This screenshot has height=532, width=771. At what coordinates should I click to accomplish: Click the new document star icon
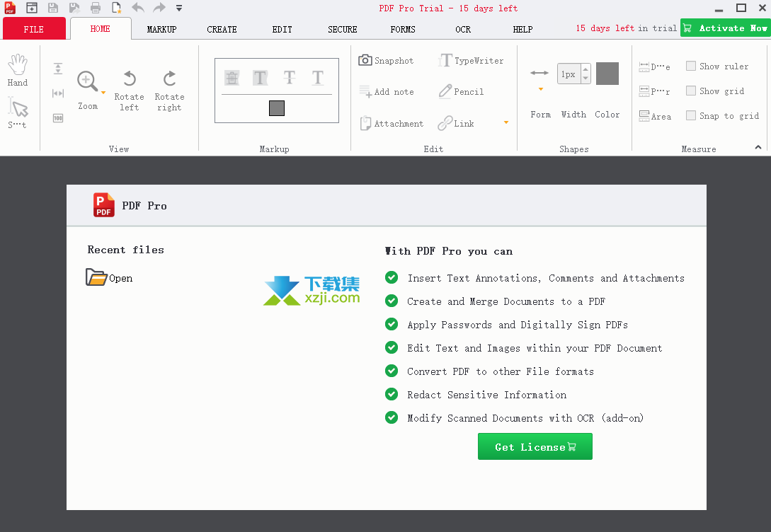(x=117, y=8)
